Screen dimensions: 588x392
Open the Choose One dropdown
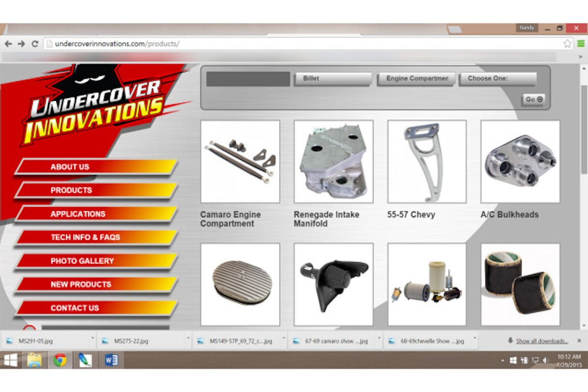pos(497,77)
